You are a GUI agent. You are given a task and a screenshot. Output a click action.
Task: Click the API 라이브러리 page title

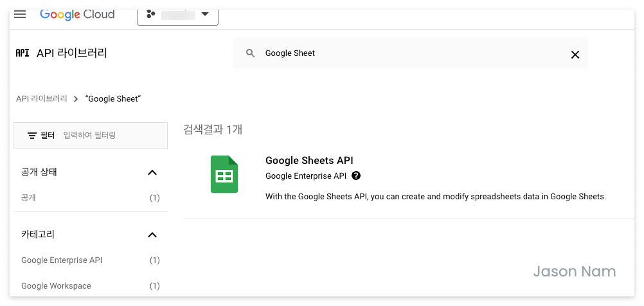click(72, 53)
